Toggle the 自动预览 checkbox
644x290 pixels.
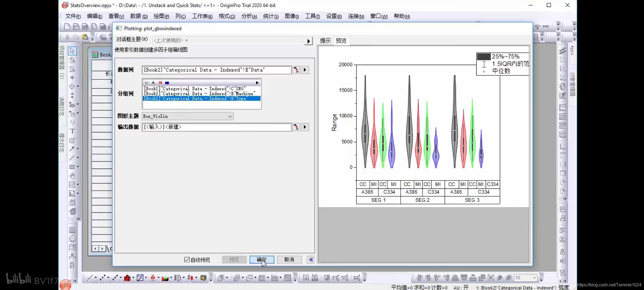point(187,259)
